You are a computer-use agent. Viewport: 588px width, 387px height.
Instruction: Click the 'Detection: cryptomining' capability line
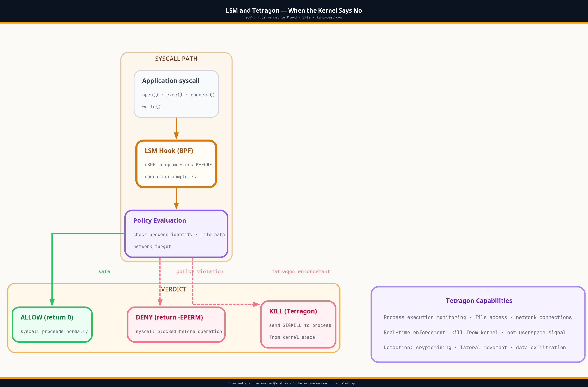point(475,348)
